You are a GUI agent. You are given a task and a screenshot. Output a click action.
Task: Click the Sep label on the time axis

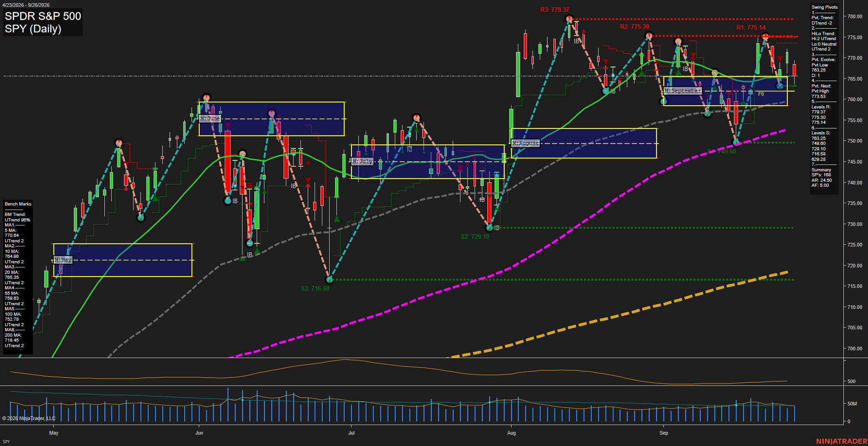664,433
